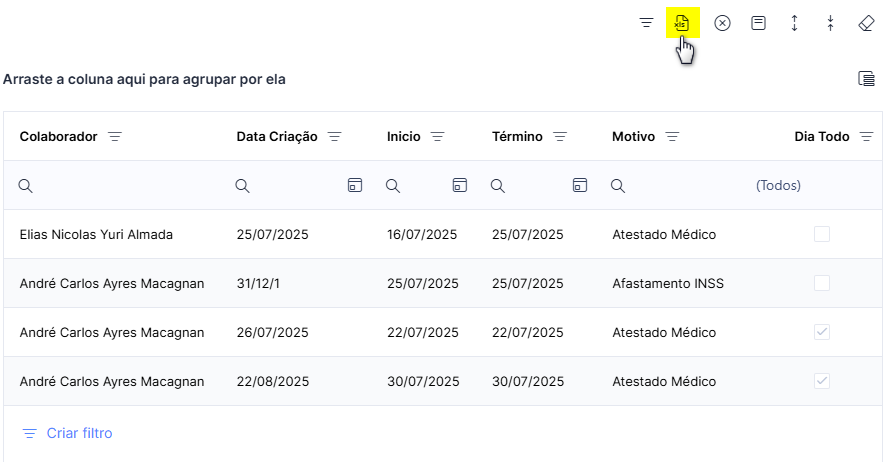Toggle Dia Todo checkbox for Afastamento INSS row
The width and height of the screenshot is (885, 462).
822,283
